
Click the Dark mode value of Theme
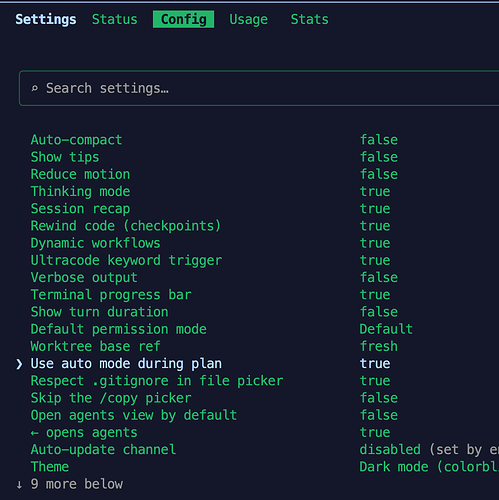point(429,467)
